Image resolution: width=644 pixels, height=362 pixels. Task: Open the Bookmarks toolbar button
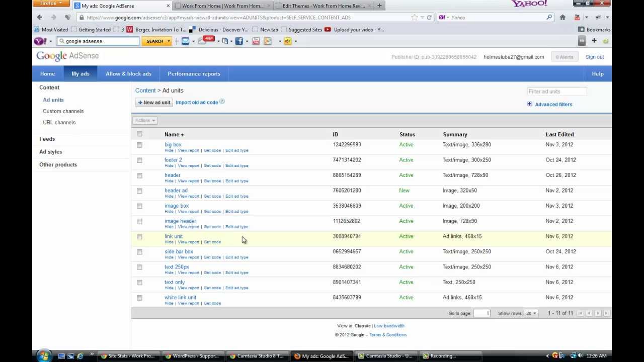point(594,30)
